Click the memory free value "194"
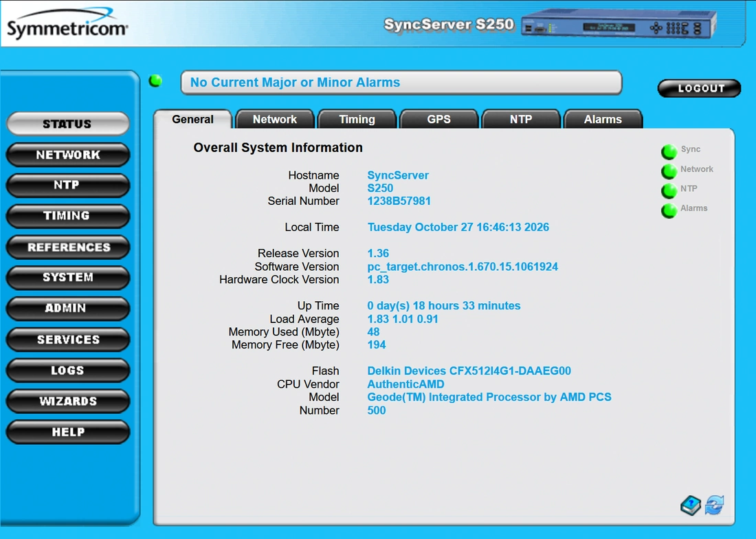Screen dimensions: 756x539 tap(377, 345)
